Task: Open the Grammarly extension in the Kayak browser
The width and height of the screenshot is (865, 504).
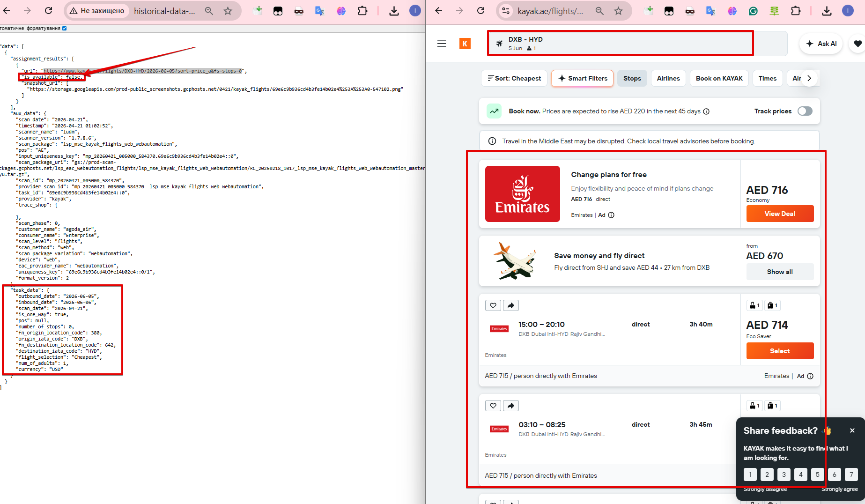Action: 753,11
